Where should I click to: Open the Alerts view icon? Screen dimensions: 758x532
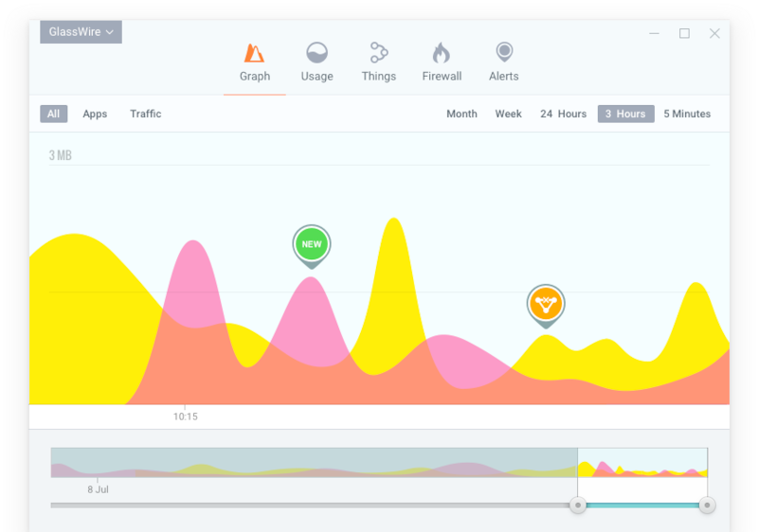click(x=504, y=53)
